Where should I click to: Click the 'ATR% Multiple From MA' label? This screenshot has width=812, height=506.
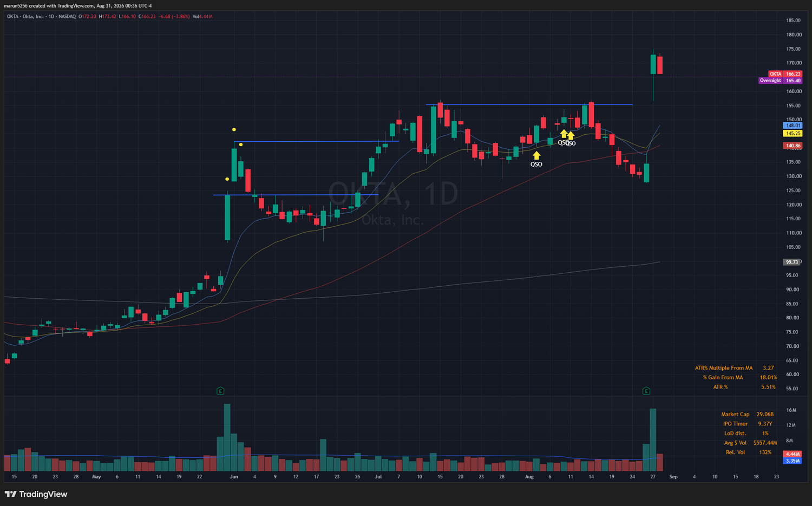point(724,368)
